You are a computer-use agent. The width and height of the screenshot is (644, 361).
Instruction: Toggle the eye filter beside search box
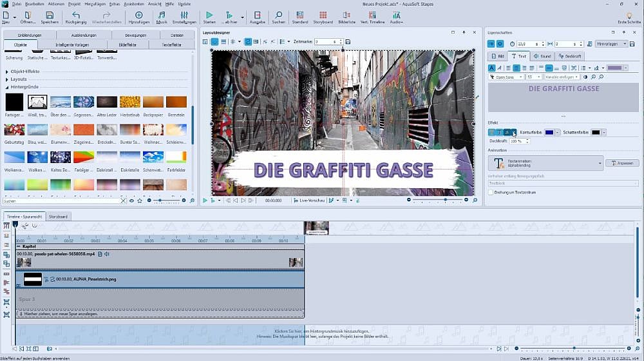pos(131,201)
